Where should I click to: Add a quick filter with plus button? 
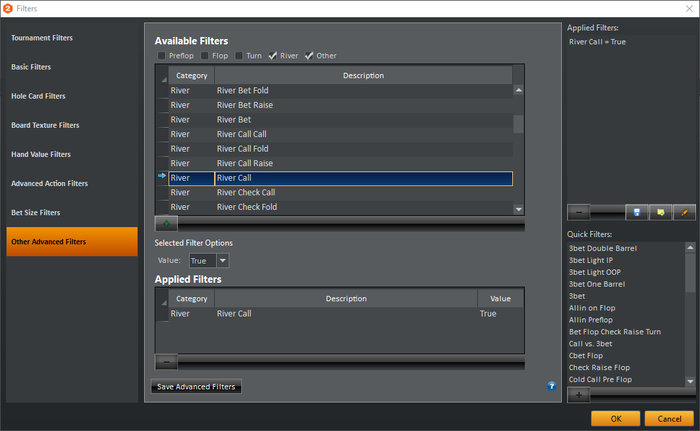click(579, 395)
